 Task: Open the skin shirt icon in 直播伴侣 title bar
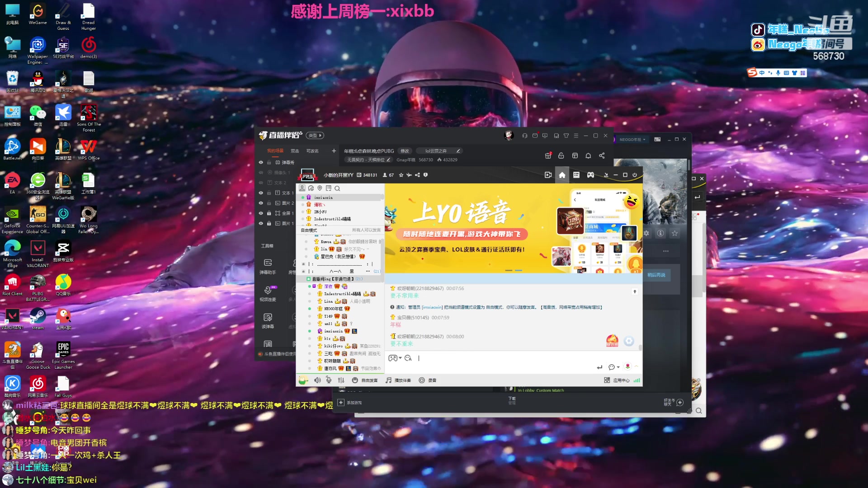click(x=566, y=136)
